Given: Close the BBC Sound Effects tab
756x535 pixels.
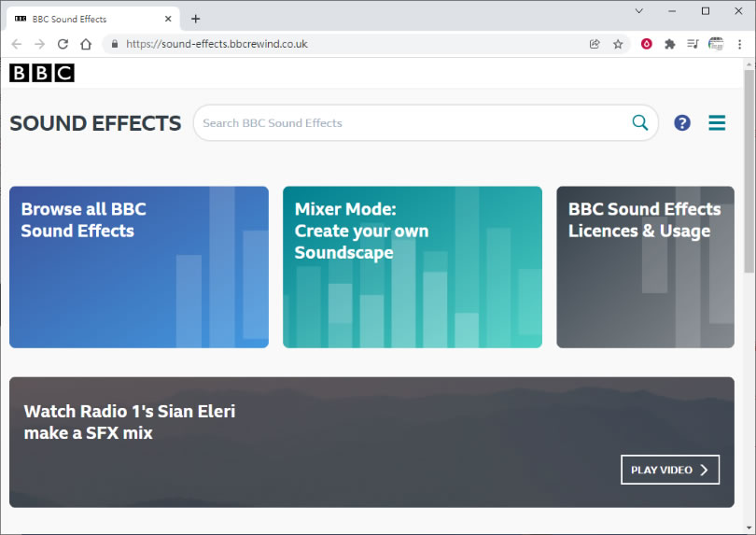Looking at the screenshot, I should click(x=169, y=19).
